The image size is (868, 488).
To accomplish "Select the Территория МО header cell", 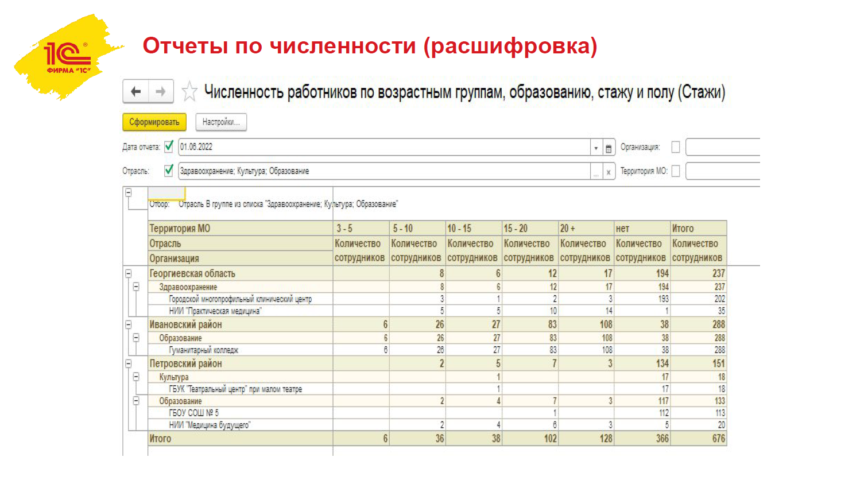I will (x=241, y=228).
